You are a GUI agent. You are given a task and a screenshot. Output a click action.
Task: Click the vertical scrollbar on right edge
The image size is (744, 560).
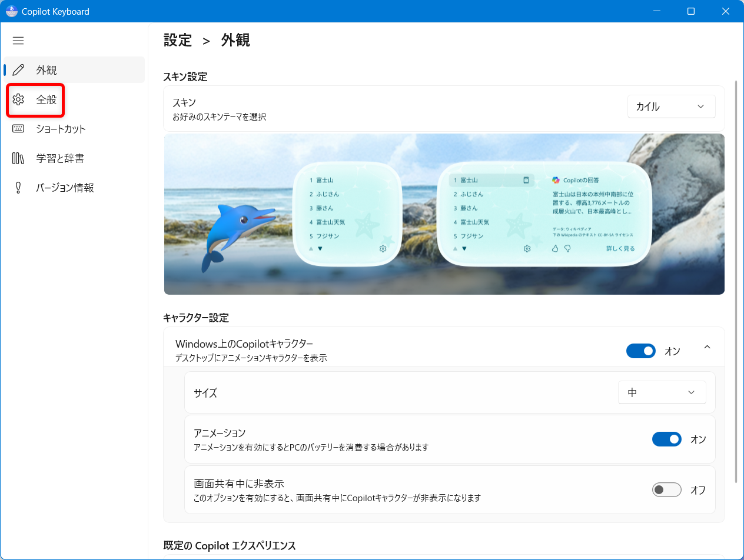click(736, 282)
